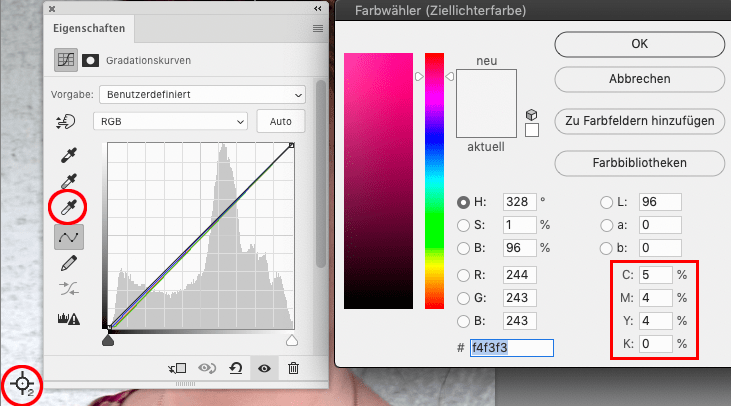
Task: Select the black point eyedropper
Action: coord(68,155)
